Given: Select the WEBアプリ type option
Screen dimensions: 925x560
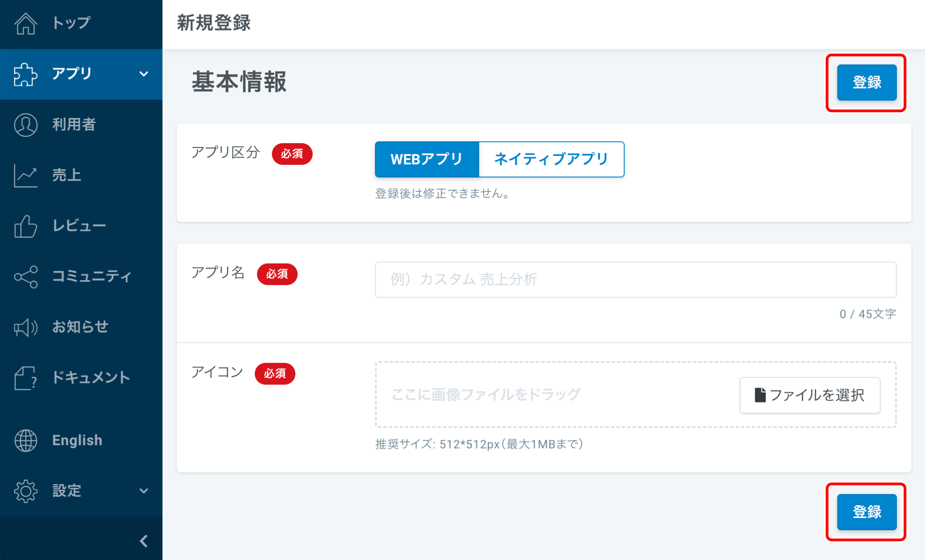Looking at the screenshot, I should 427,159.
